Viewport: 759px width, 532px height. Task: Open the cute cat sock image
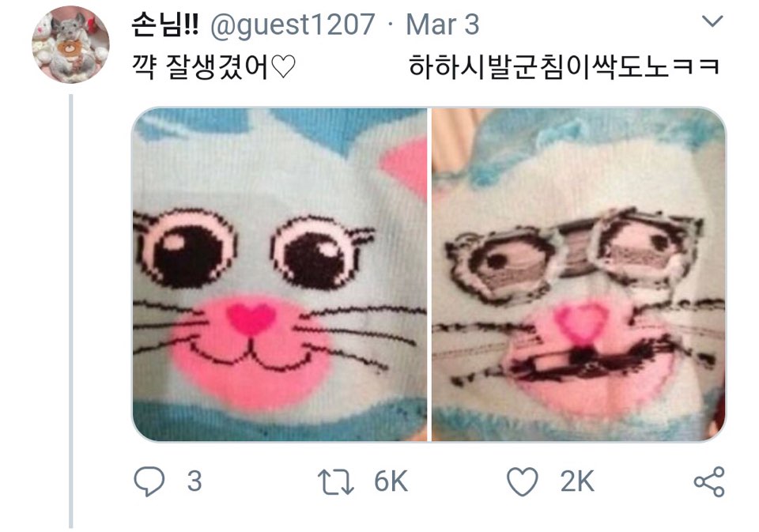click(280, 274)
